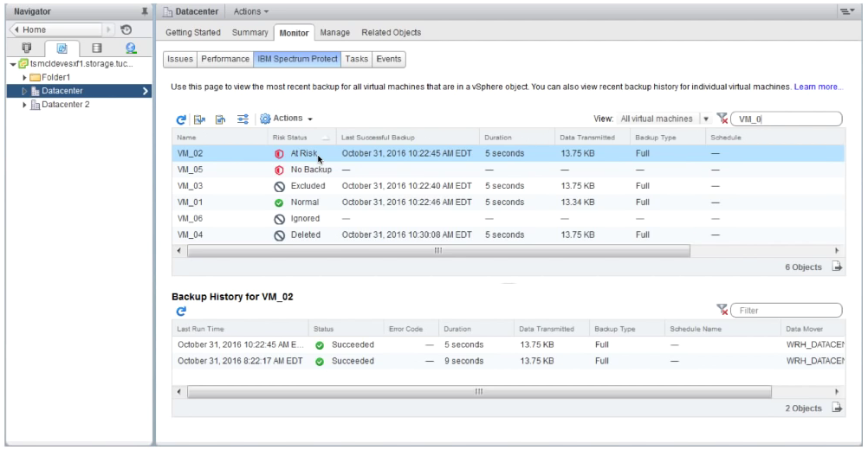Screen dimensions: 868x450
Task: Refresh the virtual machines backup list
Action: click(x=181, y=119)
